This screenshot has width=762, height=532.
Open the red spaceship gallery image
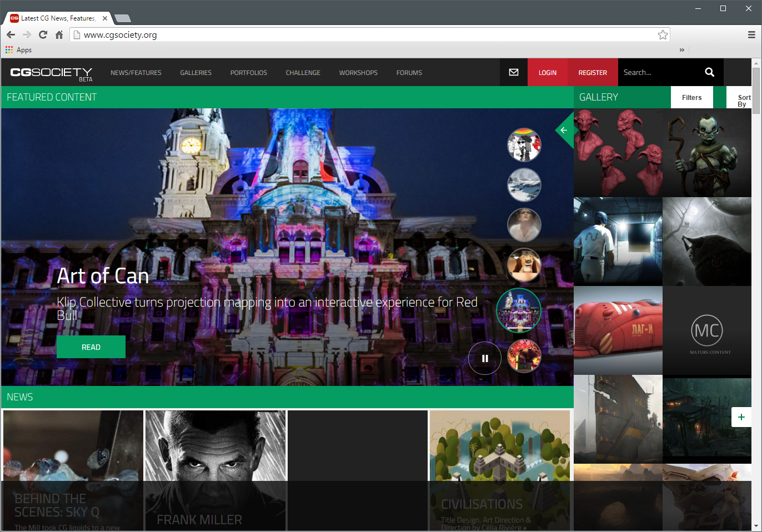[618, 330]
